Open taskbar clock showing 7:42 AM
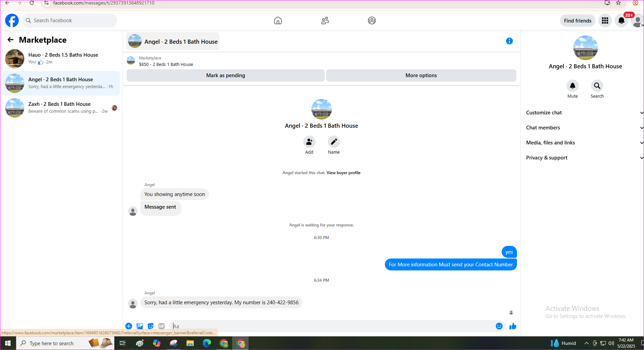644x350 pixels. pos(626,343)
